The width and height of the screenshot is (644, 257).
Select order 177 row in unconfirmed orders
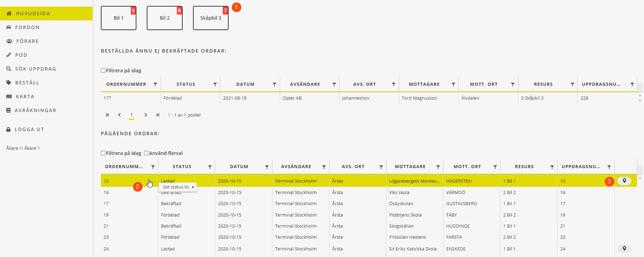(x=242, y=98)
